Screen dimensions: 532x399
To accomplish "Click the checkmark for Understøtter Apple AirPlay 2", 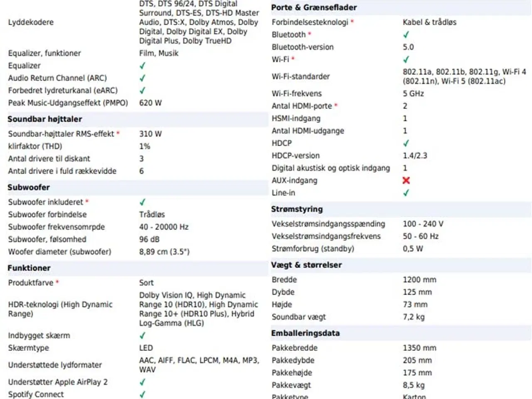I will click(x=143, y=382).
